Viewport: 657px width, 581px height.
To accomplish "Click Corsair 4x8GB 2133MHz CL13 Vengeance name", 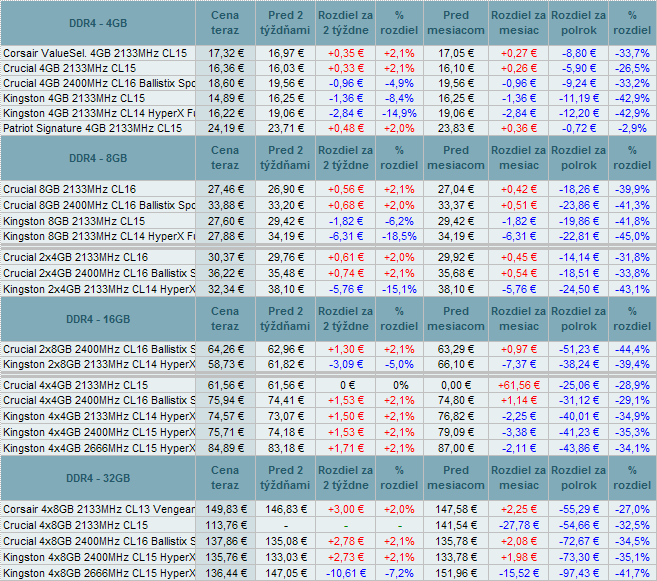I will (98, 509).
